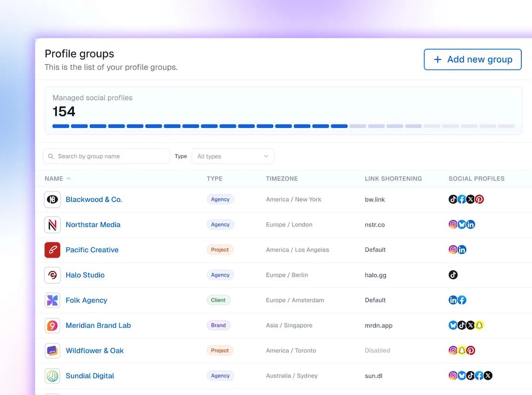
Task: Click Wildflower & Oak Snapchat profile icon
Action: pos(462,350)
